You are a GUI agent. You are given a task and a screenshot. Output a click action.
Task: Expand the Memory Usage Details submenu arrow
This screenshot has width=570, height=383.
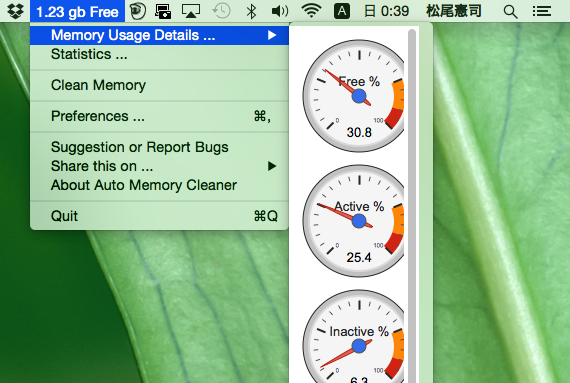(x=272, y=35)
